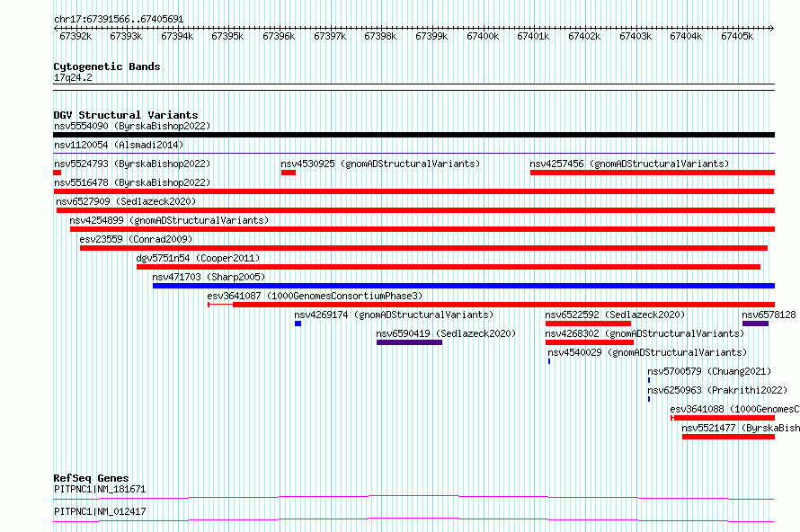Screen dimensions: 800x532
Task: Click the purple nsv6578128 feature bar
Action: [x=756, y=324]
